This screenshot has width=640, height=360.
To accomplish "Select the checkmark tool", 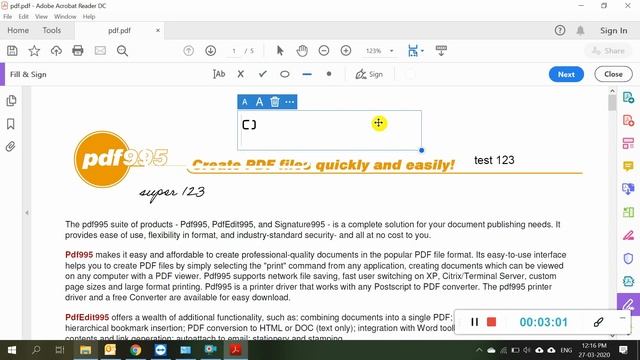I will tap(263, 74).
